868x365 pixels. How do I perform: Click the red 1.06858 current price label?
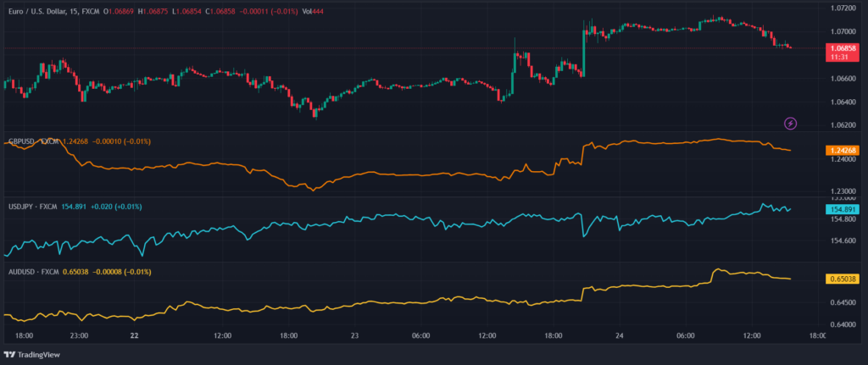pos(843,51)
